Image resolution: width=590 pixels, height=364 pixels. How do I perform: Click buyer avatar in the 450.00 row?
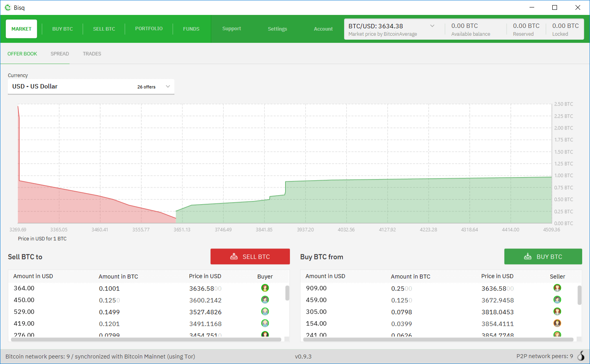265,300
